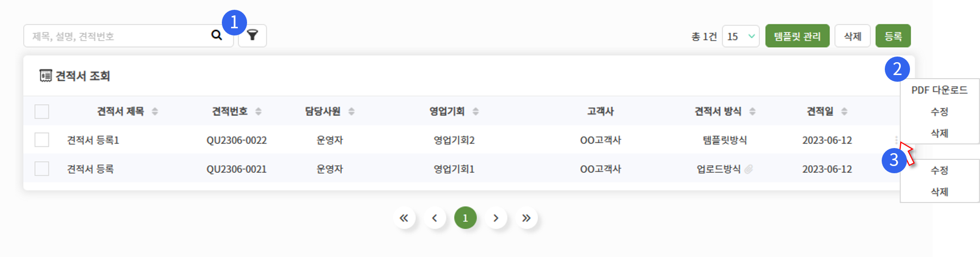Sort by 견적일 column arrows

click(844, 112)
